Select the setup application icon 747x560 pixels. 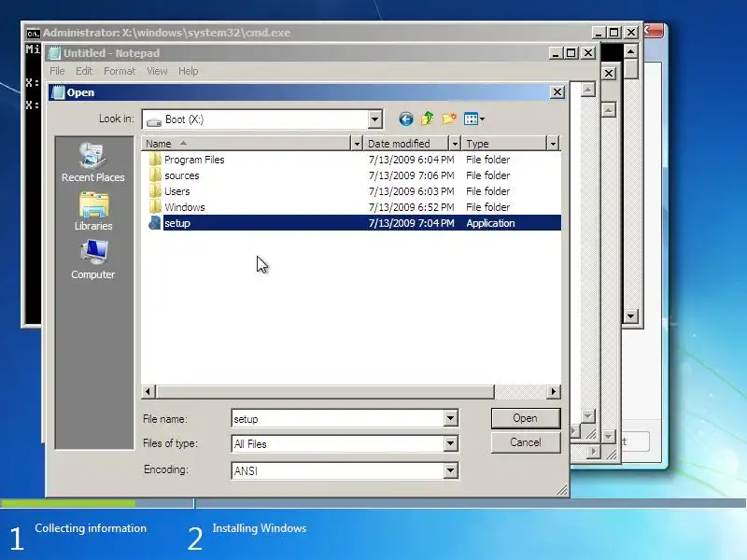click(155, 223)
